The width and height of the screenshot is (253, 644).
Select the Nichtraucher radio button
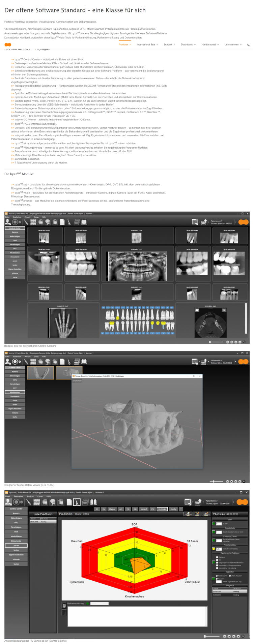(217, 576)
